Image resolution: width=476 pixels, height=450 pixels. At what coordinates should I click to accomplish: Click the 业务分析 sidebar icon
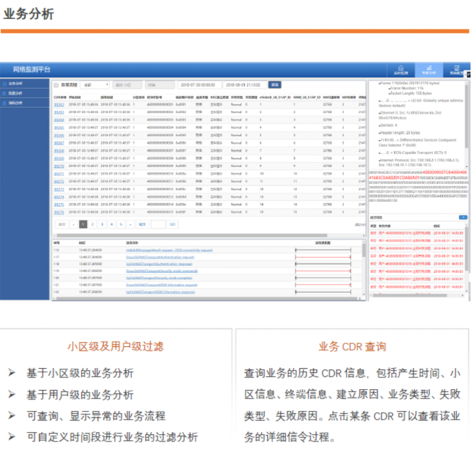click(5, 84)
